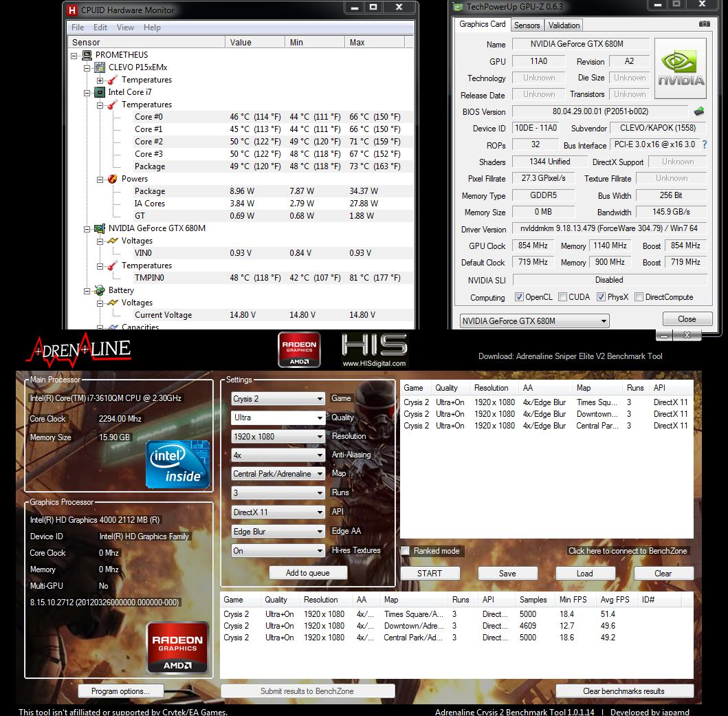This screenshot has width=728, height=716.
Task: Click the HIS digital logo
Action: [374, 350]
